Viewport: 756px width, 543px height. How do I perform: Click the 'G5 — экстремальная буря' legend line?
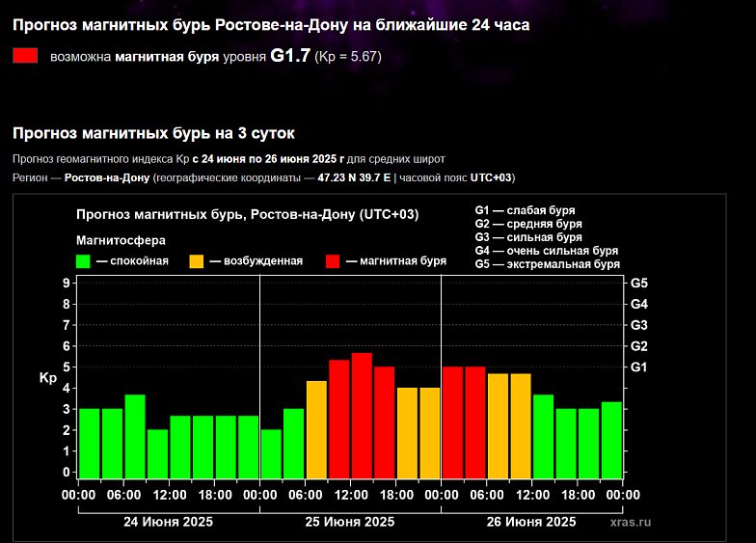click(x=548, y=264)
